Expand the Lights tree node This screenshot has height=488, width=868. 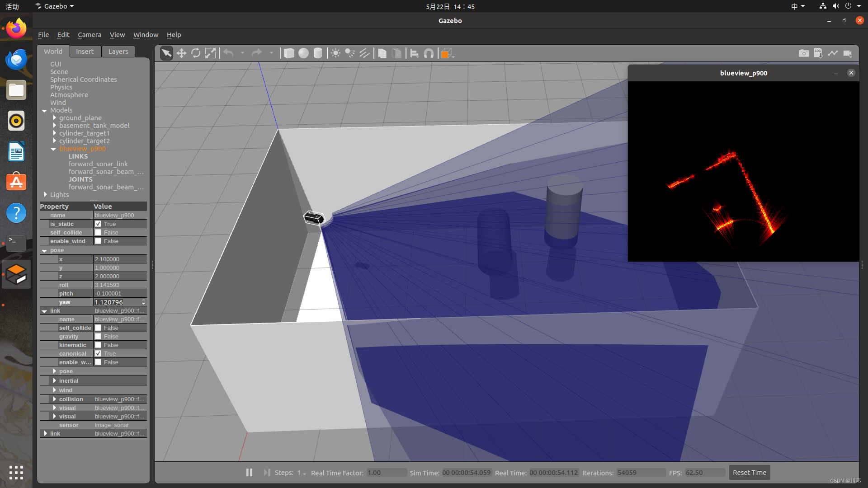pos(46,195)
